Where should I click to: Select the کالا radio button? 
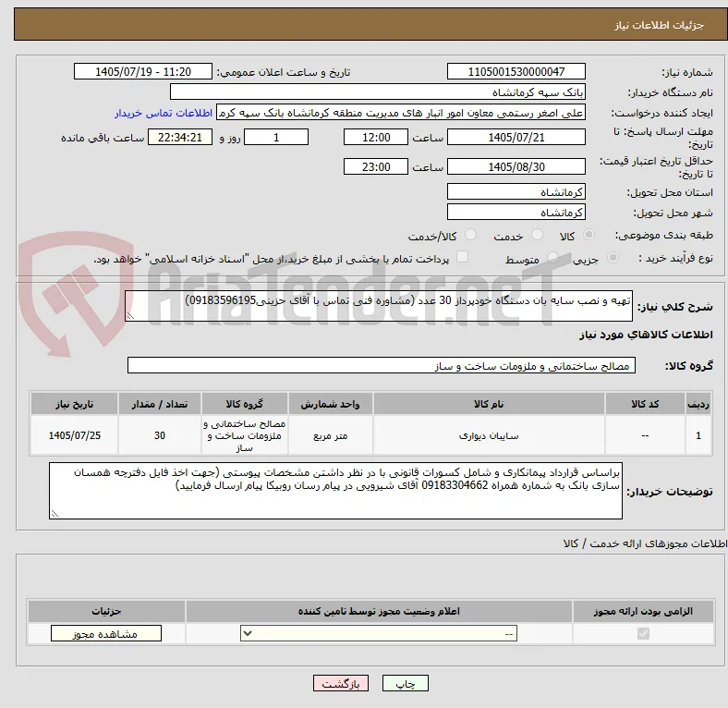(588, 235)
